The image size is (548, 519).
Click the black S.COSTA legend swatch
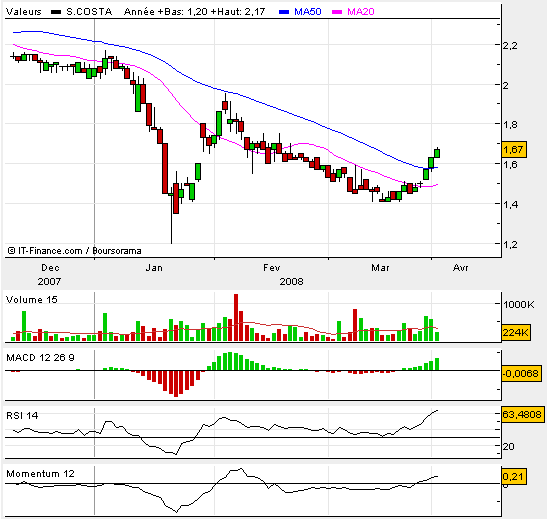click(x=56, y=12)
